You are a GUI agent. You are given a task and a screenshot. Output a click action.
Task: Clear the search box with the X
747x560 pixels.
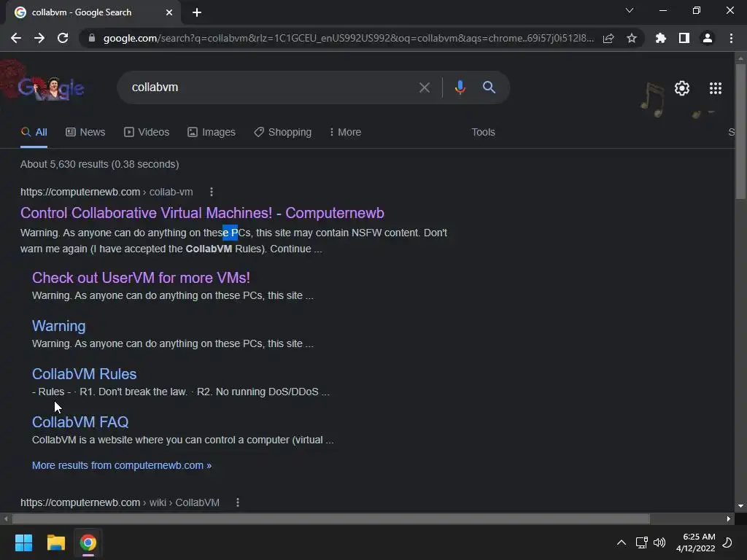pyautogui.click(x=425, y=87)
